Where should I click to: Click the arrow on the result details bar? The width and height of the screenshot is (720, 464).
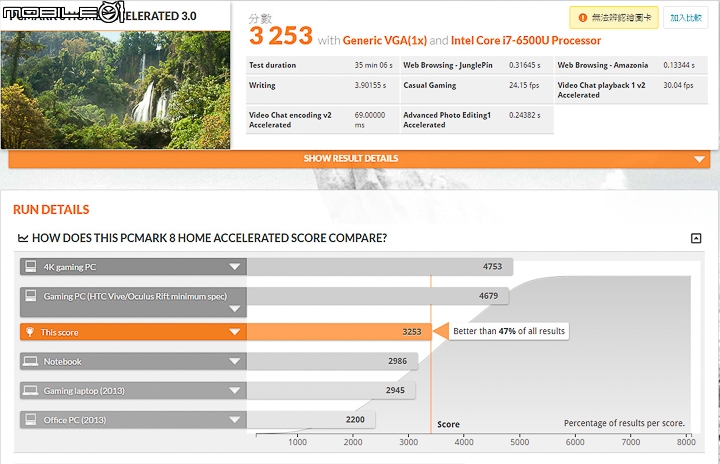pyautogui.click(x=699, y=159)
